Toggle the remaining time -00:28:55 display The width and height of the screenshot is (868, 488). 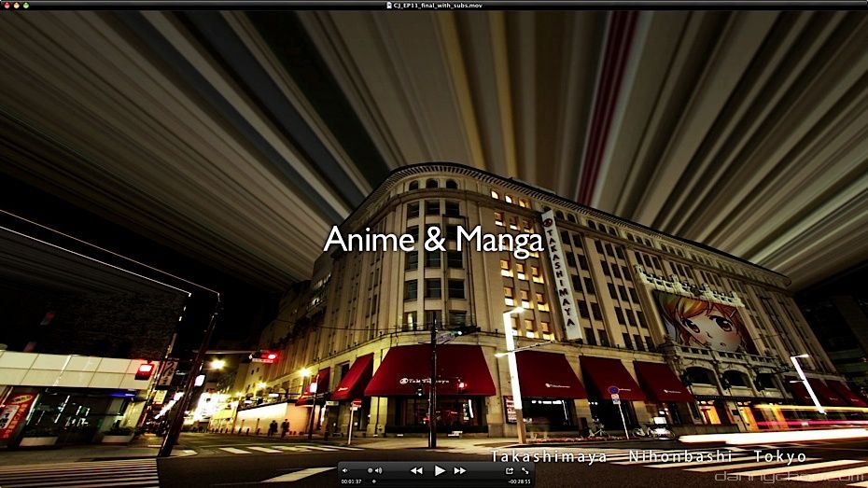pyautogui.click(x=520, y=481)
